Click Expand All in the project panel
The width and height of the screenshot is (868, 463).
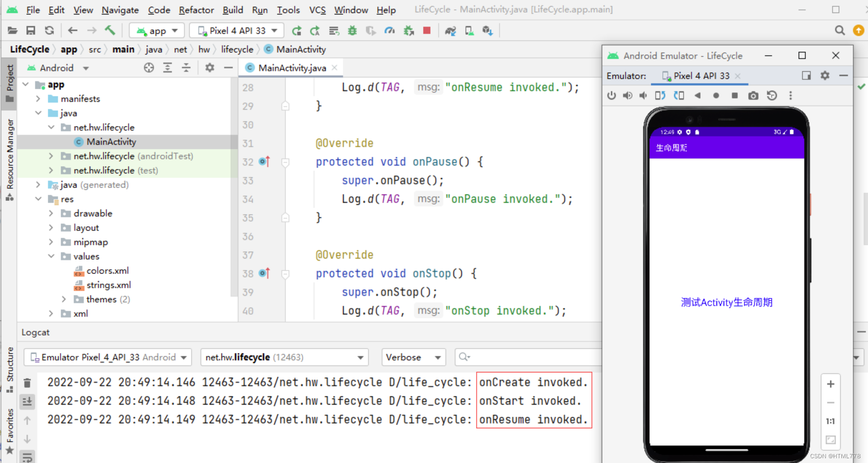click(168, 68)
